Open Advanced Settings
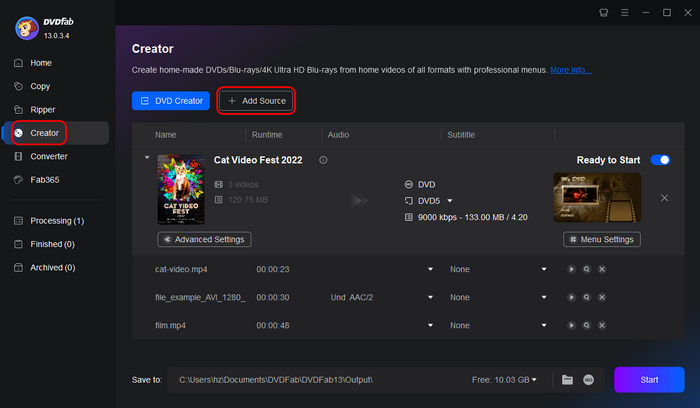This screenshot has width=700, height=408. click(x=204, y=239)
